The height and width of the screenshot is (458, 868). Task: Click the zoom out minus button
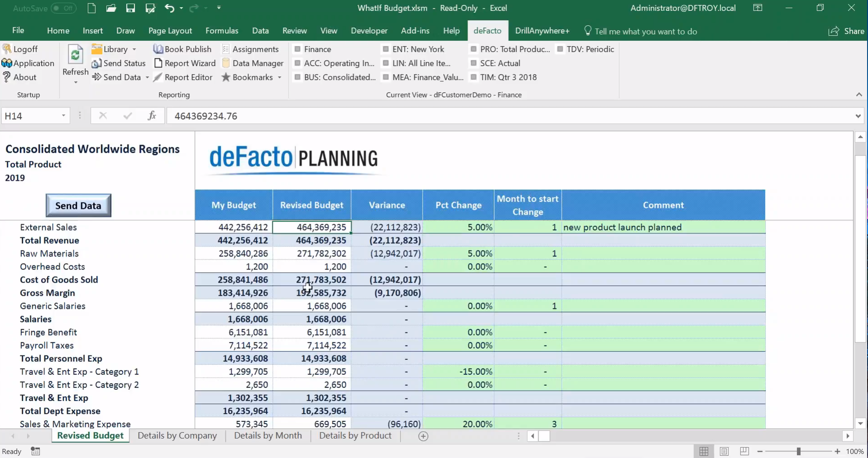[x=760, y=451]
